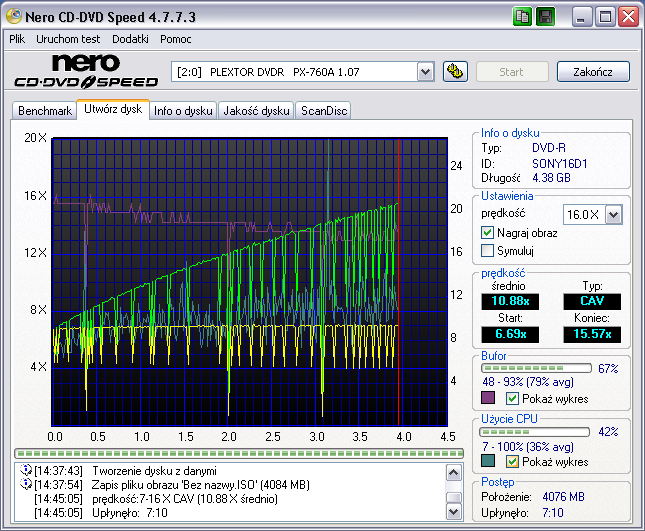Click the Użycie CPU progress bar
The image size is (645, 531).
534,432
